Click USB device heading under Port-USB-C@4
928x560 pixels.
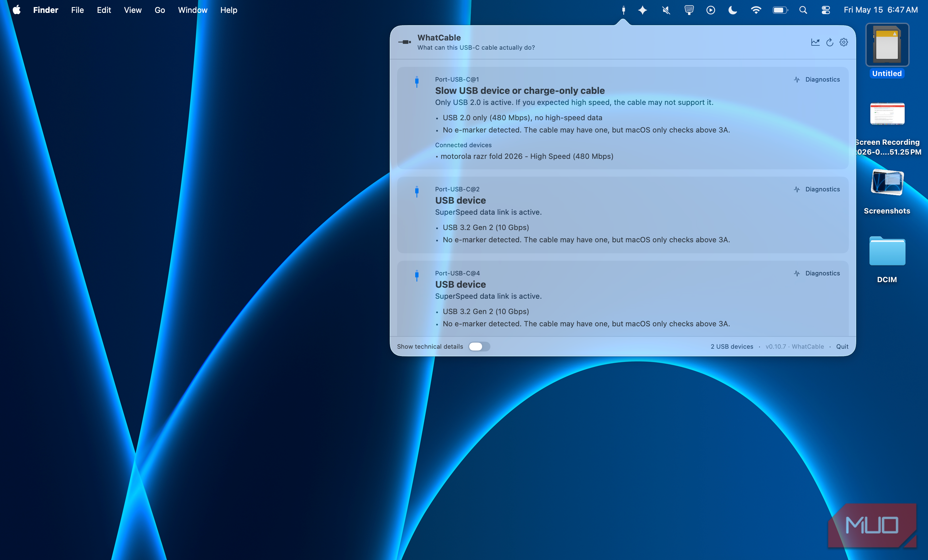pyautogui.click(x=460, y=285)
